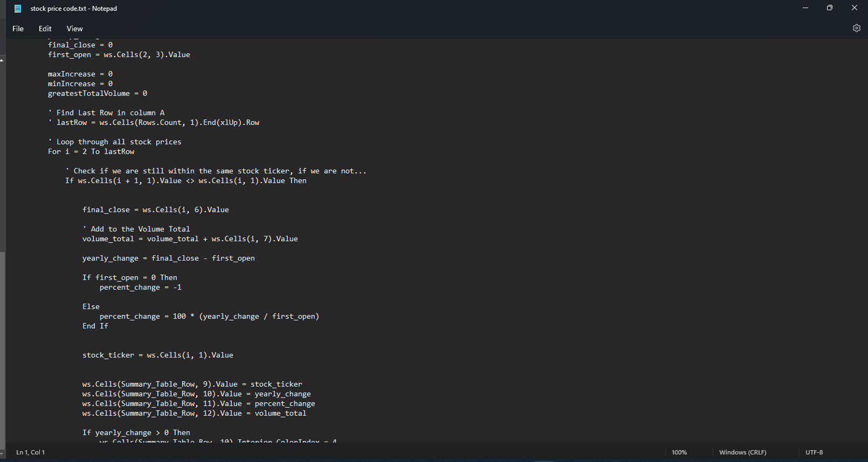Screen dimensions: 868x462
Task: Click scrollbar up arrow
Action: tap(2, 60)
